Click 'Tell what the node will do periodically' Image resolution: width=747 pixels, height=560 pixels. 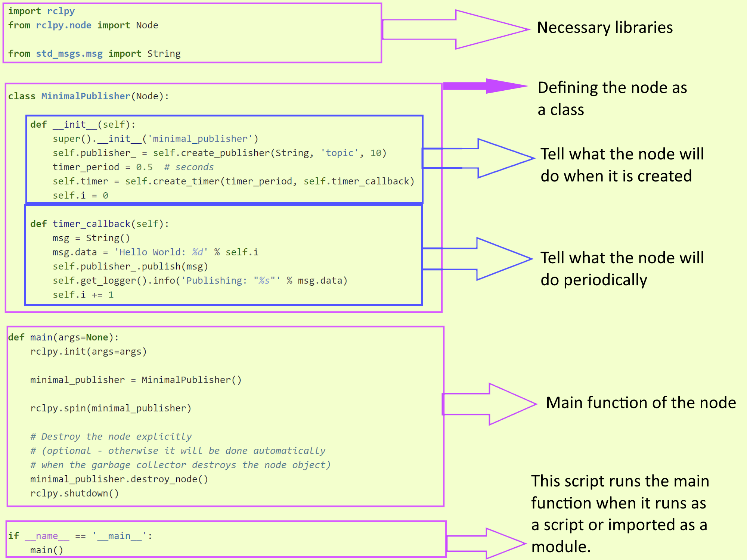coord(622,268)
